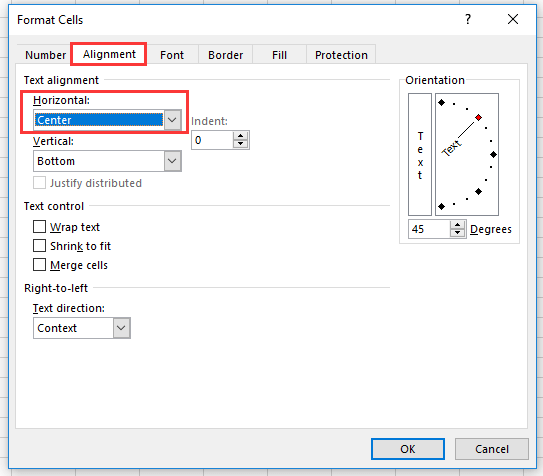Screen dimensions: 543x476
Task: Set orientation to the top diamond marker
Action: 441,102
